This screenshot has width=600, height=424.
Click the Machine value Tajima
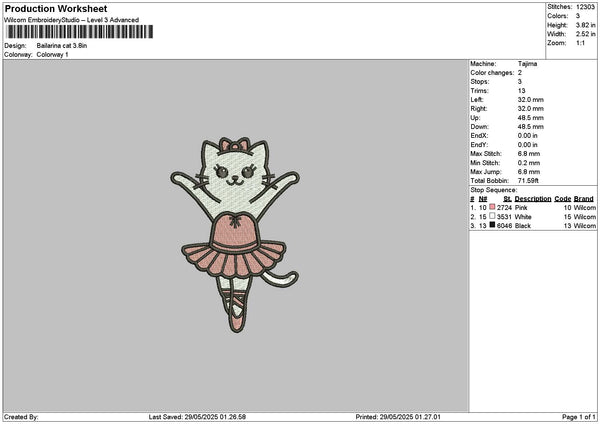pos(527,64)
